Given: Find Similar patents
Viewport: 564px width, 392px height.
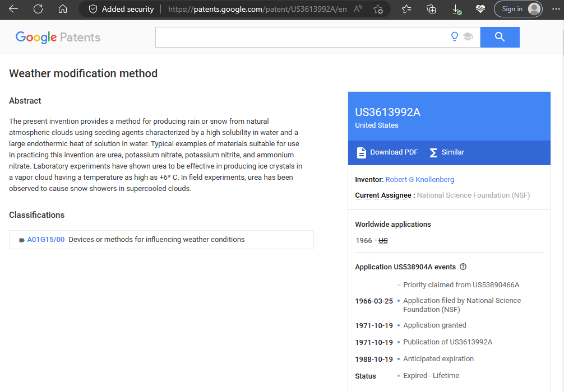Looking at the screenshot, I should tap(447, 152).
